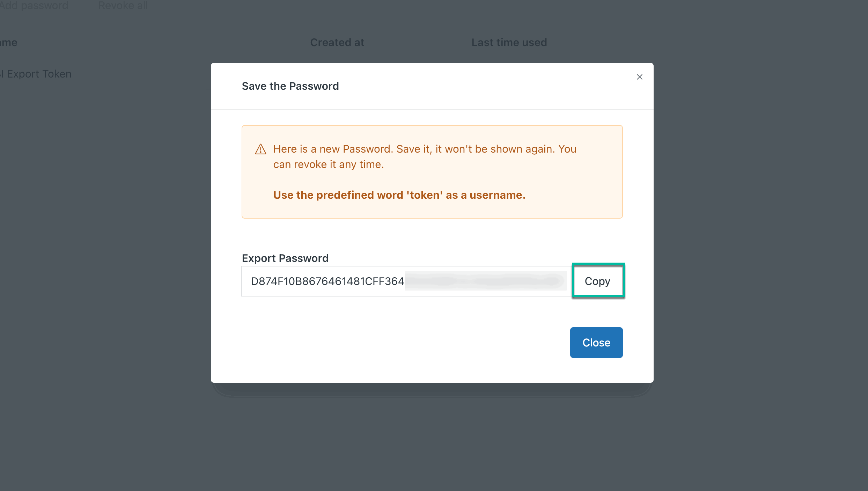This screenshot has width=868, height=491.
Task: Click the Revoke all link
Action: [123, 6]
